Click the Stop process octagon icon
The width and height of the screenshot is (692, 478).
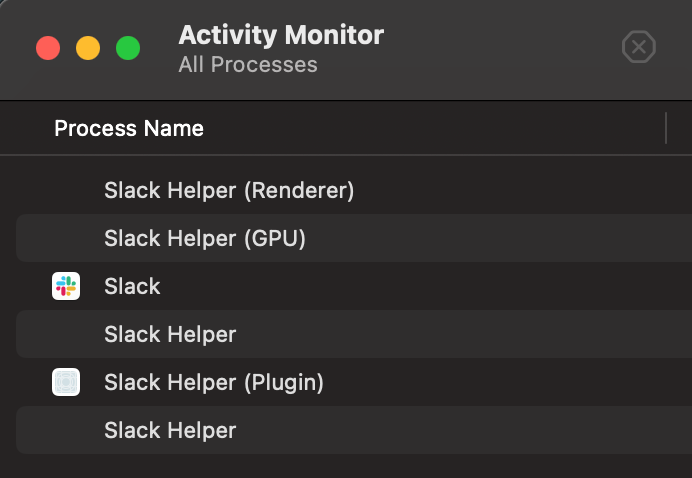[638, 47]
